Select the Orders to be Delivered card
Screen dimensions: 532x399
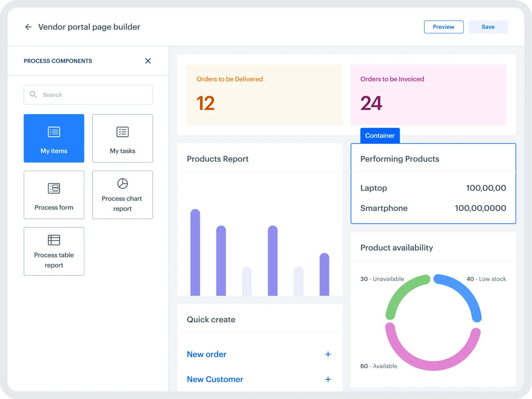[264, 95]
